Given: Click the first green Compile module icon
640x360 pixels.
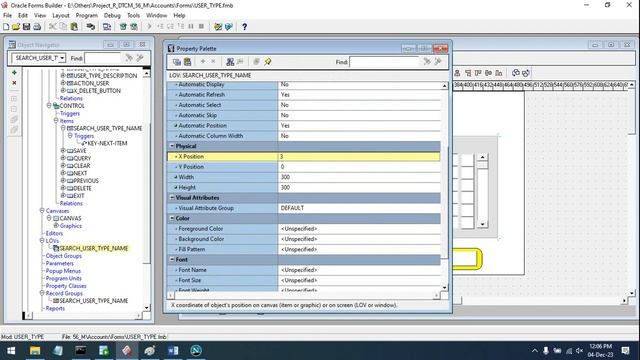Looking at the screenshot, I should (x=123, y=27).
